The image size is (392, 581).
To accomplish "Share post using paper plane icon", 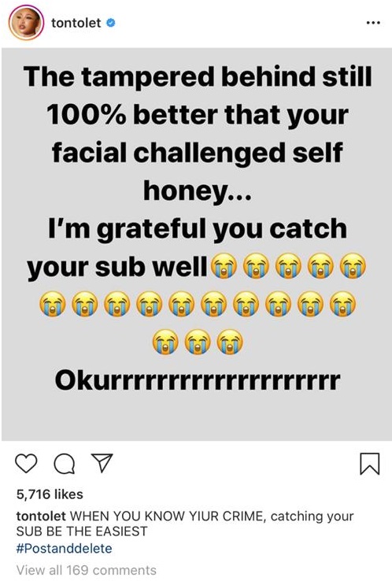I will coord(102,463).
